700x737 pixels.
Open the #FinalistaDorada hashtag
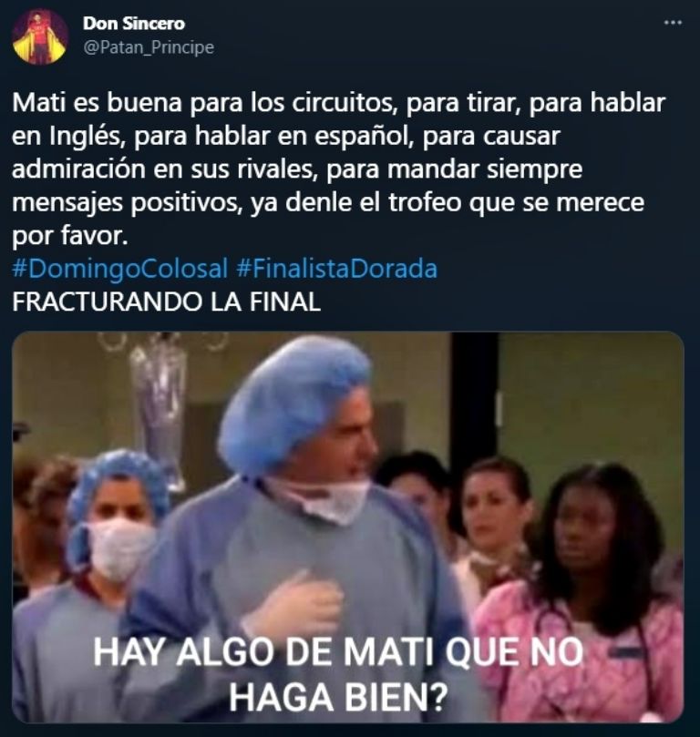tap(336, 269)
